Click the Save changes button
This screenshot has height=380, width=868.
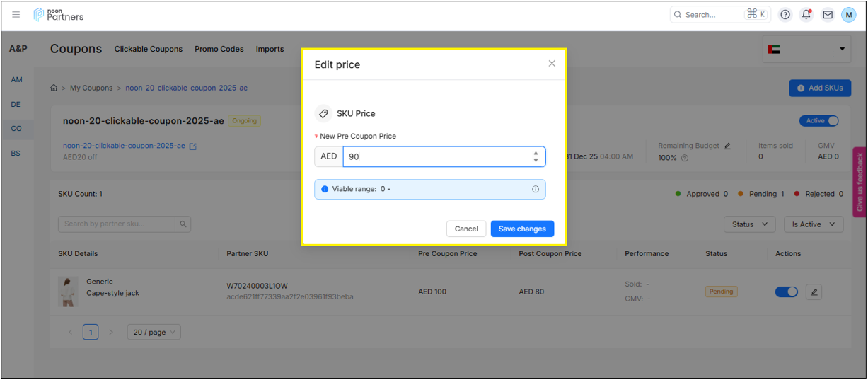(x=522, y=229)
